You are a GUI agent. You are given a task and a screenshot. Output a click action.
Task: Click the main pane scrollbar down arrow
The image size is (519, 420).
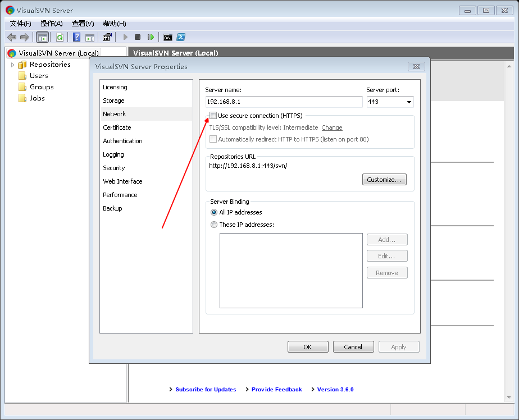(x=509, y=398)
